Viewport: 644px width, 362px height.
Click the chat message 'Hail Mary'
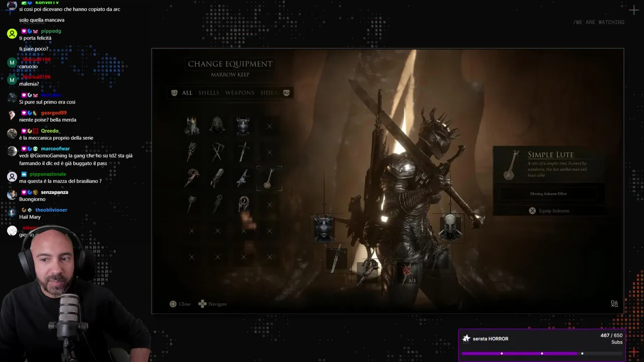pyautogui.click(x=30, y=217)
